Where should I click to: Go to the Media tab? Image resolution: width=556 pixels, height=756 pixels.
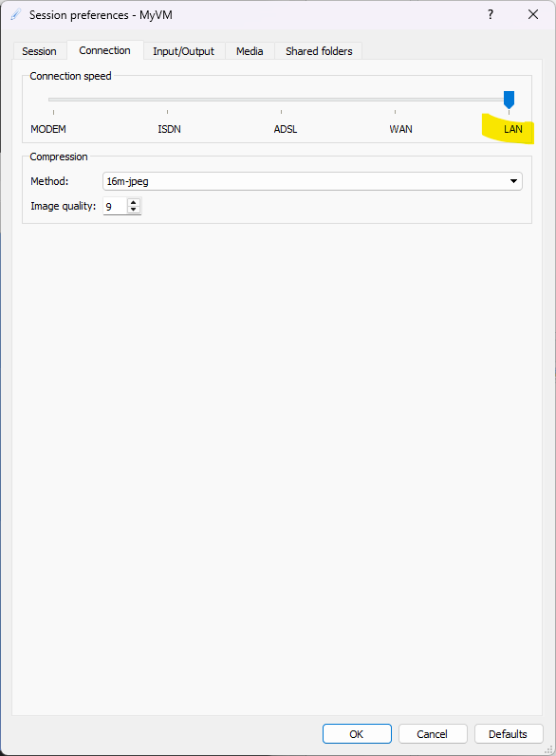tap(250, 51)
